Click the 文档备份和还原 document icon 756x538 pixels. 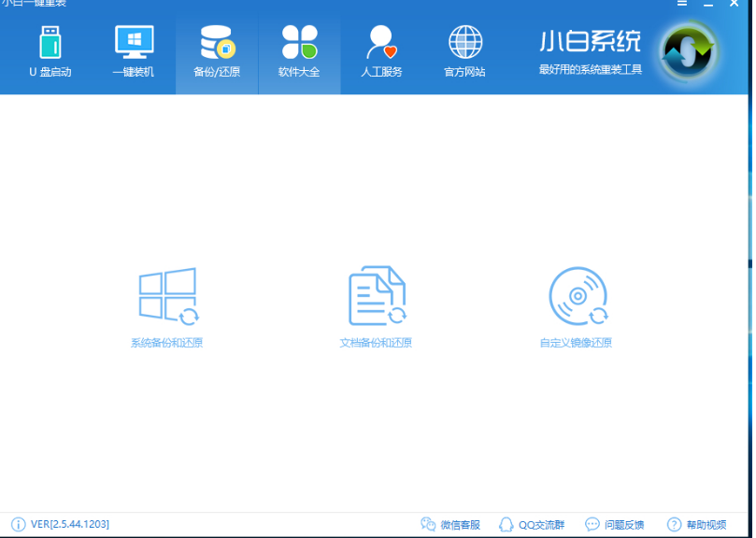pyautogui.click(x=377, y=296)
